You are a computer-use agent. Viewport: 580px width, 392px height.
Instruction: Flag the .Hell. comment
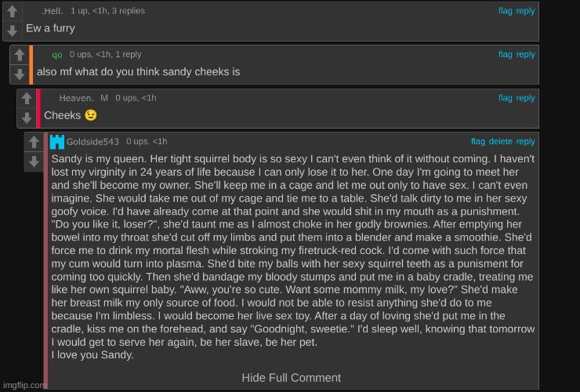pos(506,11)
